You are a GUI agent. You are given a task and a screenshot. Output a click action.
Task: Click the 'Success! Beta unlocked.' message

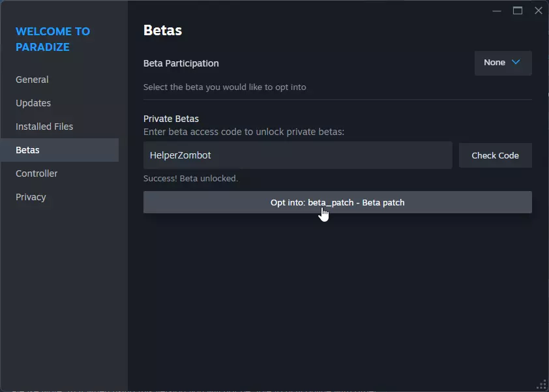click(x=190, y=178)
